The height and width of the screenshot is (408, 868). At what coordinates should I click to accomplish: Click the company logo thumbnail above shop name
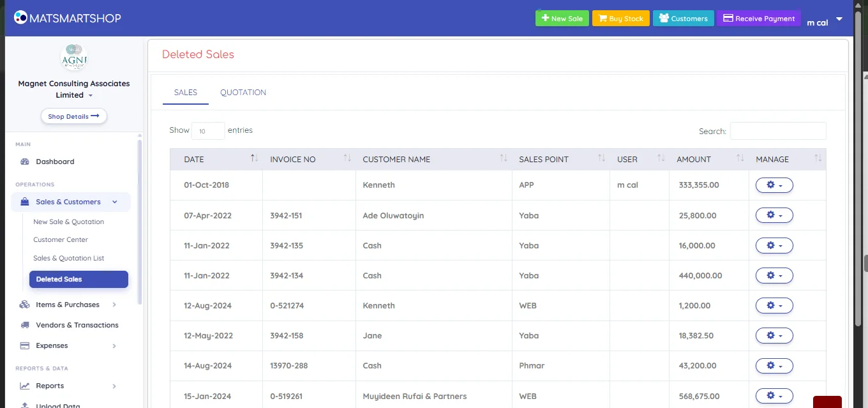click(x=73, y=57)
